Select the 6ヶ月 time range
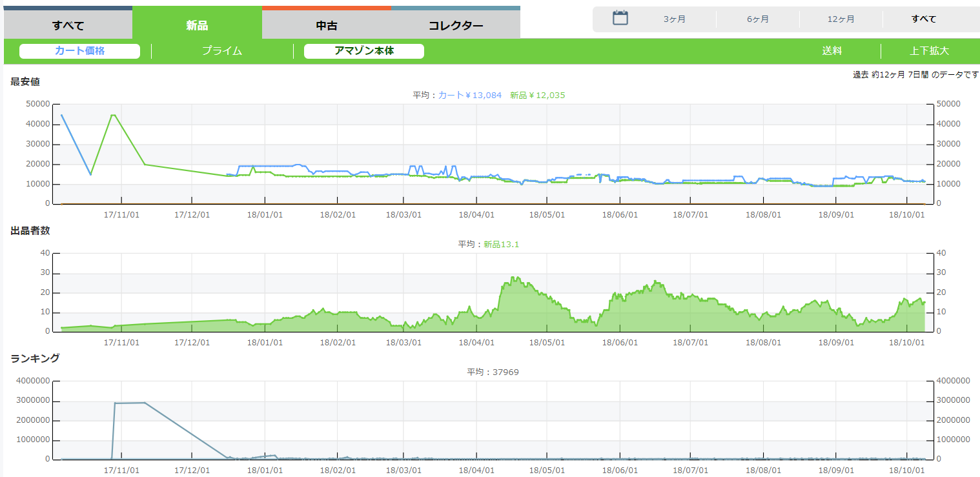The width and height of the screenshot is (980, 477). coord(758,19)
